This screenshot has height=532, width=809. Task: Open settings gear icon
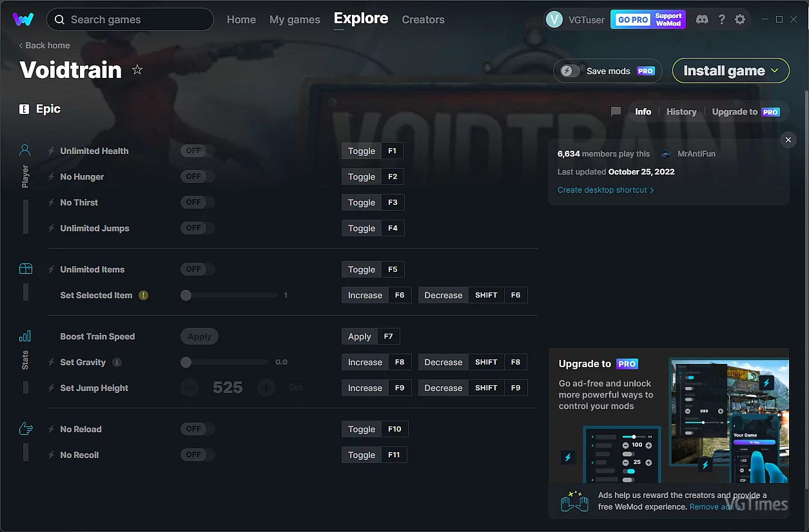(740, 19)
